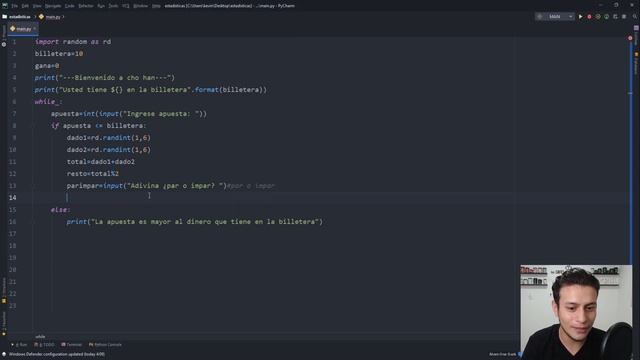The width and height of the screenshot is (640, 360).
Task: Place cursor on the 'while' statement line
Action: 49,102
